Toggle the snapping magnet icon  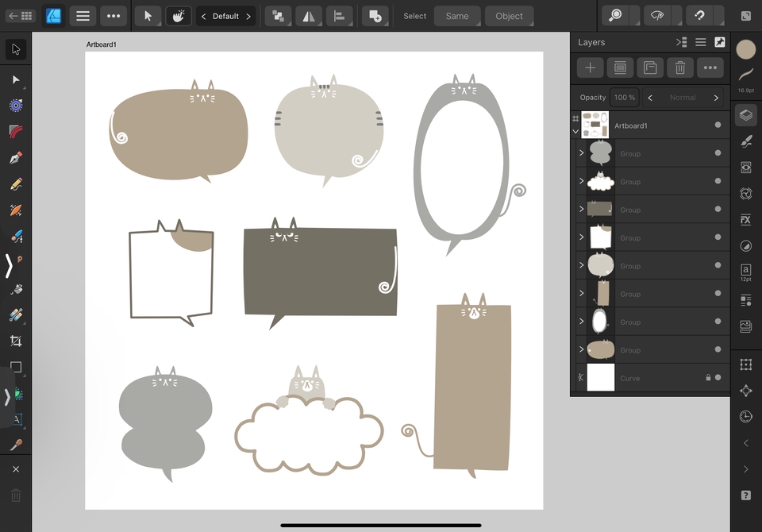(x=699, y=16)
